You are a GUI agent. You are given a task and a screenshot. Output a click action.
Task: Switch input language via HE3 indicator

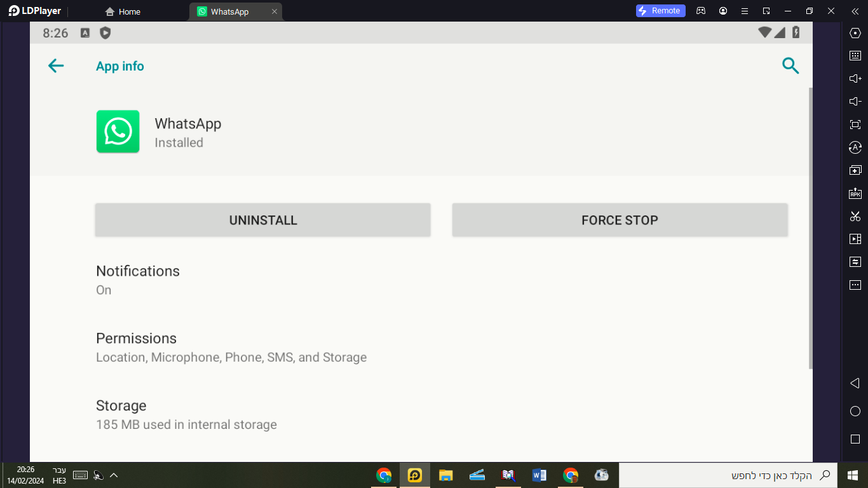click(59, 475)
